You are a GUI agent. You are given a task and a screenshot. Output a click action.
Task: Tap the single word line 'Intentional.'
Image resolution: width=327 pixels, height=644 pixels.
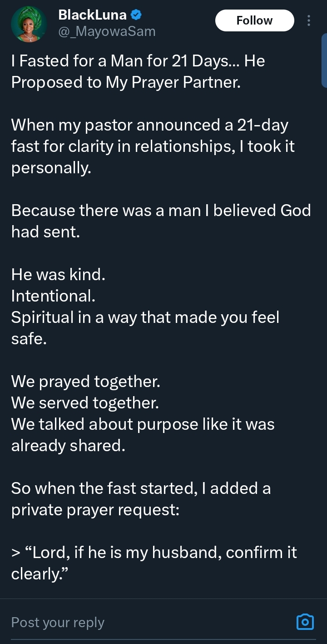point(53,296)
